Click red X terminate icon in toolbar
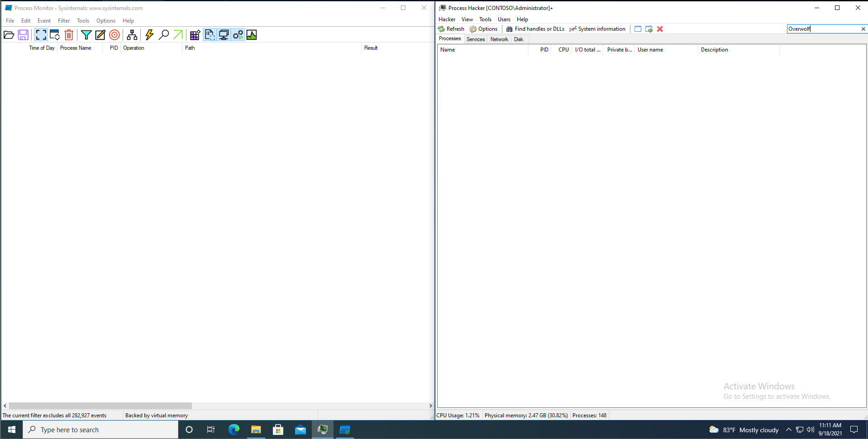The width and height of the screenshot is (868, 439). [660, 29]
